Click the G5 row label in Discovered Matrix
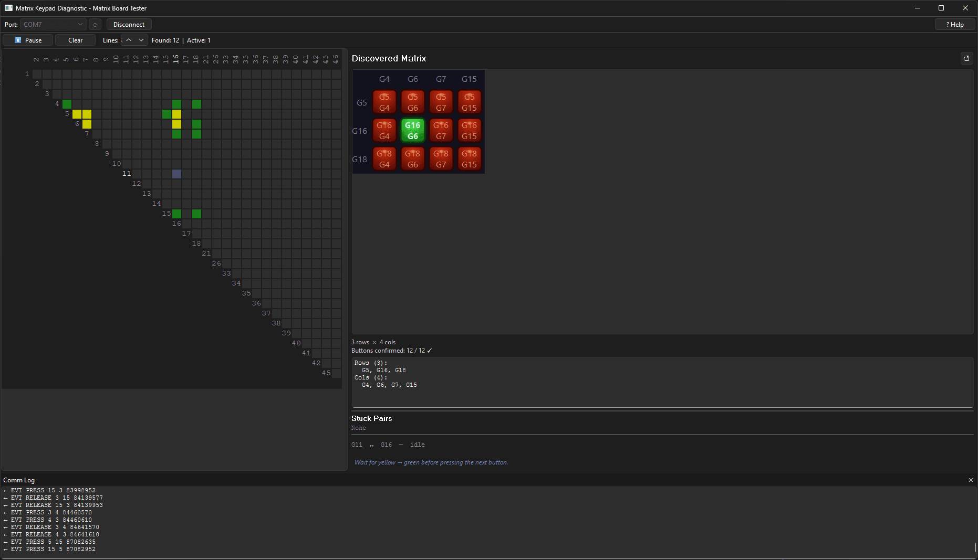Viewport: 978px width, 560px height. [362, 103]
